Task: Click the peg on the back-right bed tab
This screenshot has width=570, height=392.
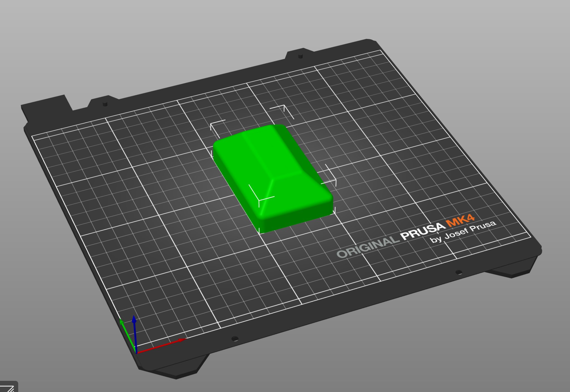Action: click(x=300, y=56)
